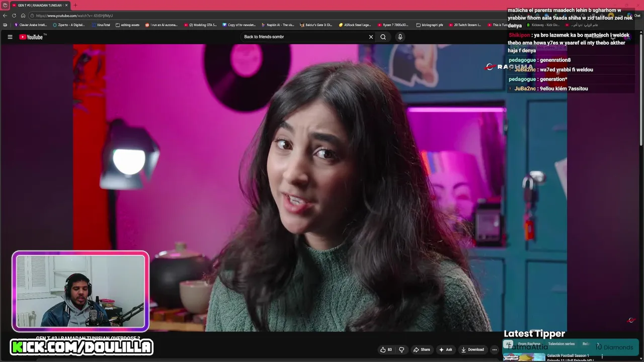Clear the search box with X
The height and width of the screenshot is (362, 644).
click(x=371, y=37)
